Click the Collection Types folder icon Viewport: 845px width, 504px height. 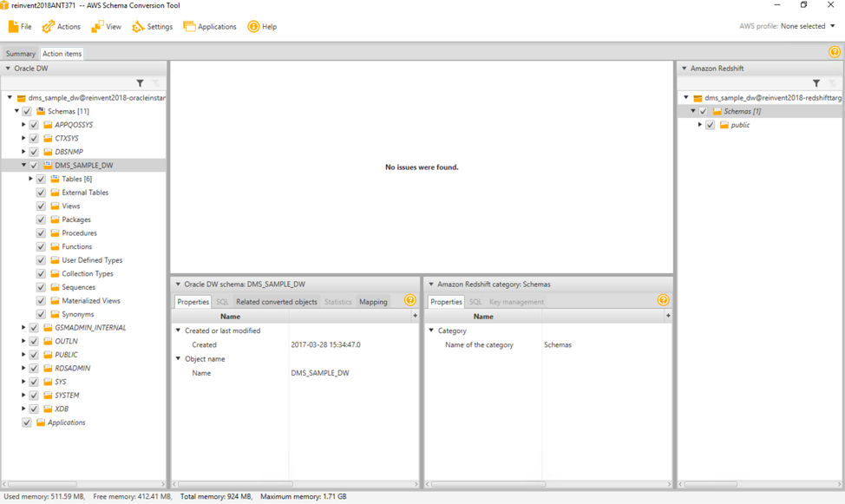pos(55,273)
